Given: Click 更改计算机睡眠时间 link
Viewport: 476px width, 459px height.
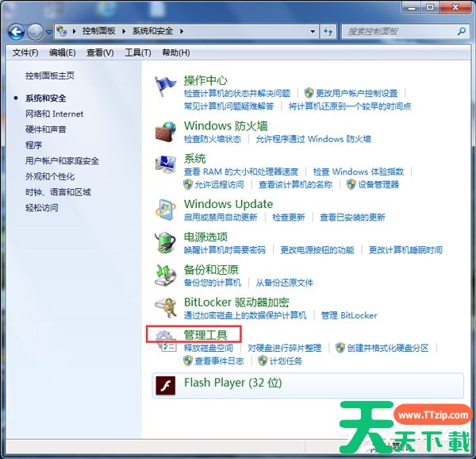Looking at the screenshot, I should tap(405, 250).
